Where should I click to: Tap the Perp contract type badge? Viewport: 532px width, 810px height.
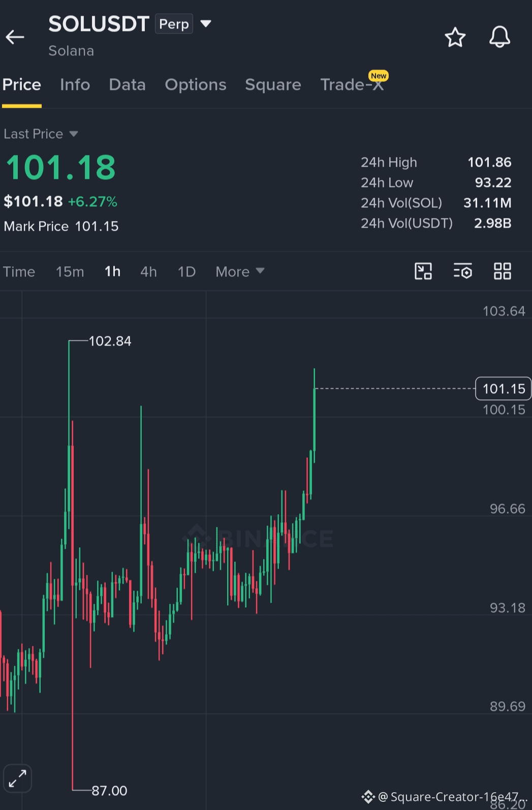[174, 24]
